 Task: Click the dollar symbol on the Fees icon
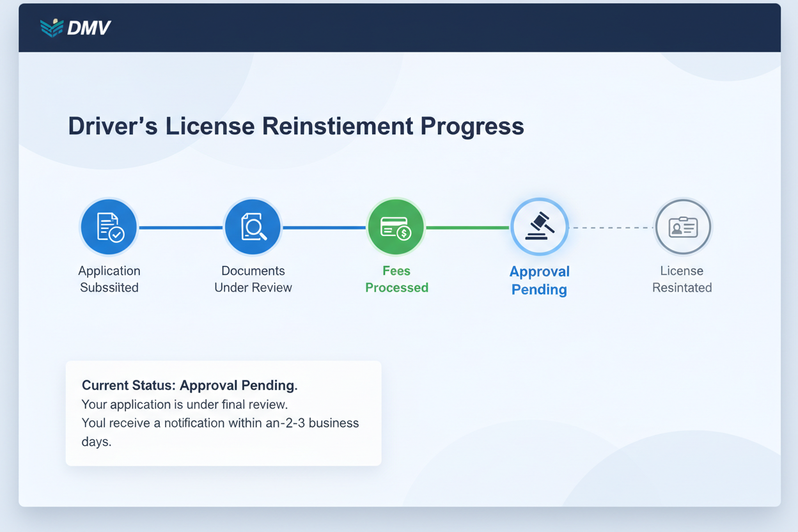pyautogui.click(x=404, y=231)
